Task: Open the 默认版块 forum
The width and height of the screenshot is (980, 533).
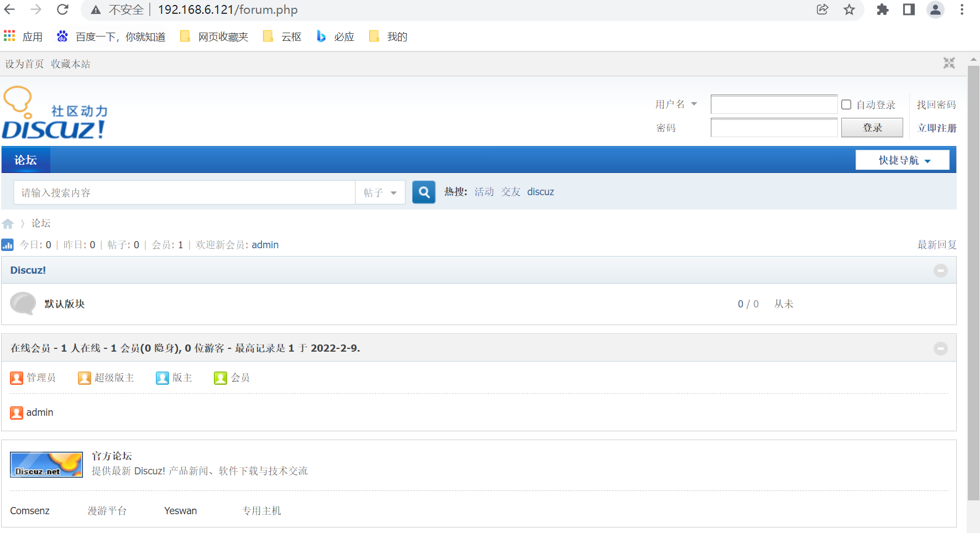Action: pos(65,304)
